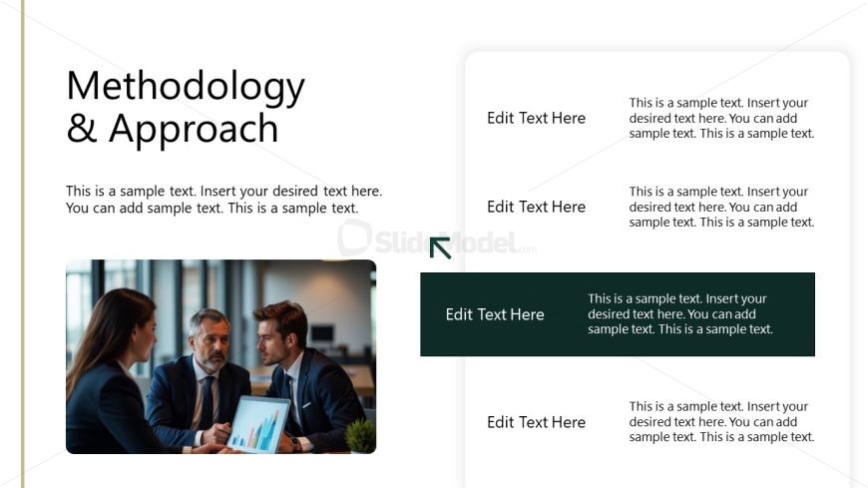The height and width of the screenshot is (488, 868).
Task: Click the second row's sample text description
Action: (721, 207)
